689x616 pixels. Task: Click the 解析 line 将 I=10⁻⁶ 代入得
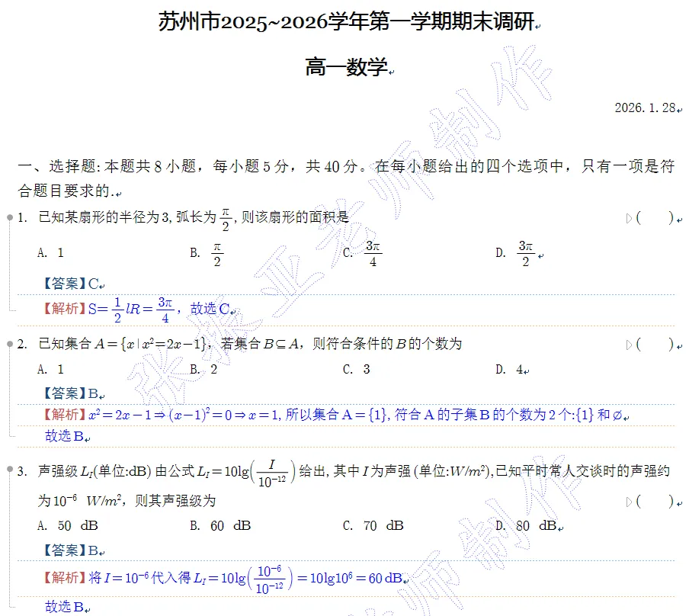click(x=223, y=579)
